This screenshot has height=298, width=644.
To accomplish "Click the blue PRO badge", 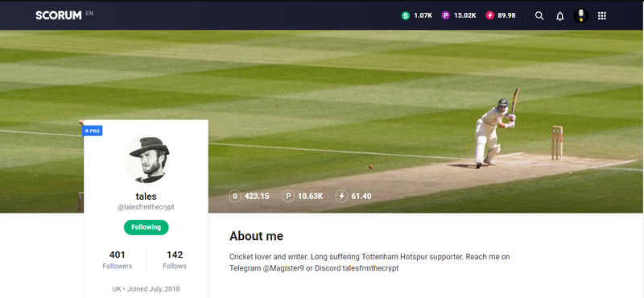I will [x=93, y=130].
